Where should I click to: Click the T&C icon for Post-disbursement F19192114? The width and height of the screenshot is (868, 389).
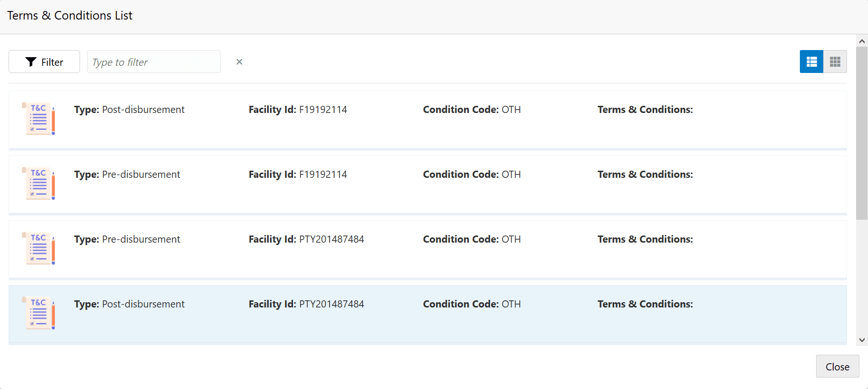tap(39, 119)
